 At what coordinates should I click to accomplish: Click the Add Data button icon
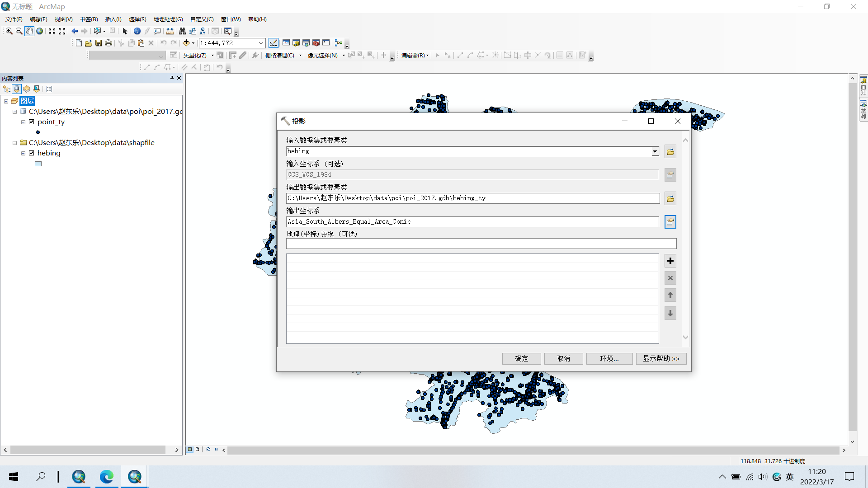pyautogui.click(x=186, y=43)
